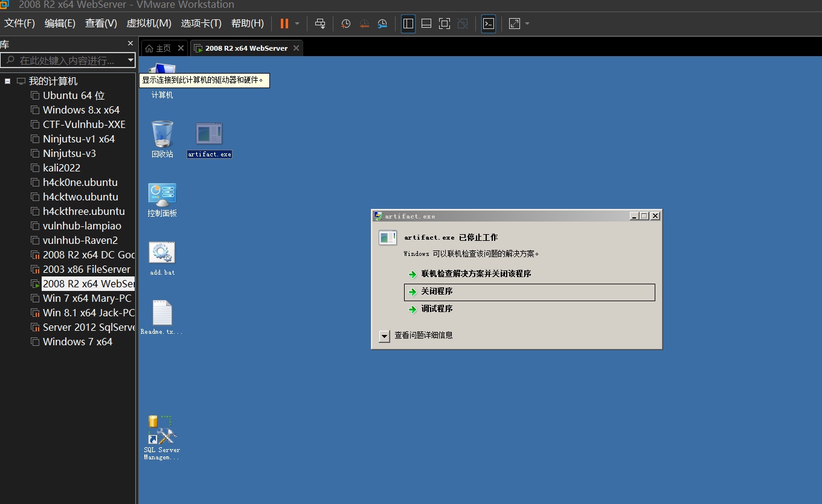Select Ubuntu 64 位 in library

click(74, 95)
